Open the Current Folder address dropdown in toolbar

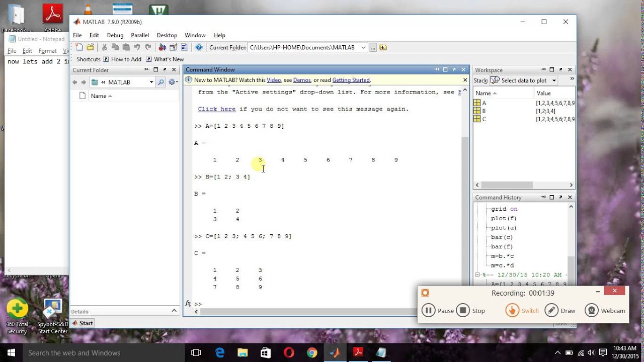point(363,47)
